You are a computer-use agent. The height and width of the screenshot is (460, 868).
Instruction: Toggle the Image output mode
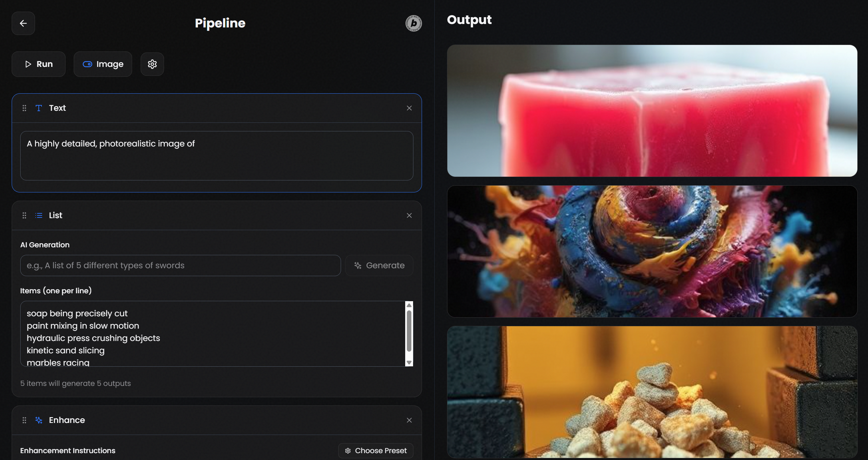(x=103, y=64)
